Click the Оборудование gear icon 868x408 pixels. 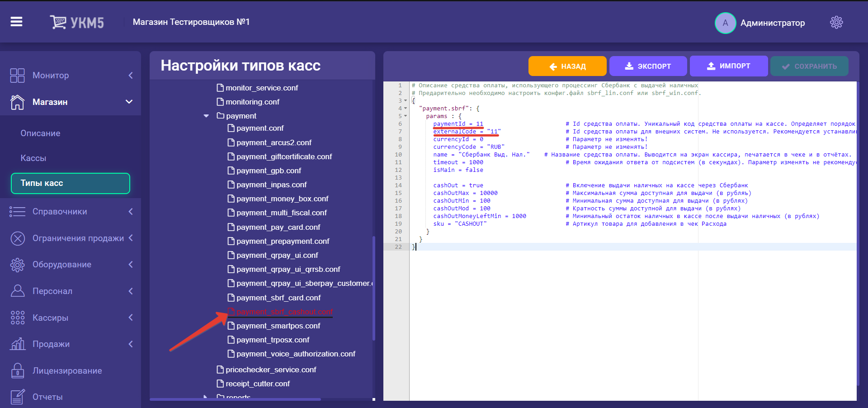coord(18,265)
